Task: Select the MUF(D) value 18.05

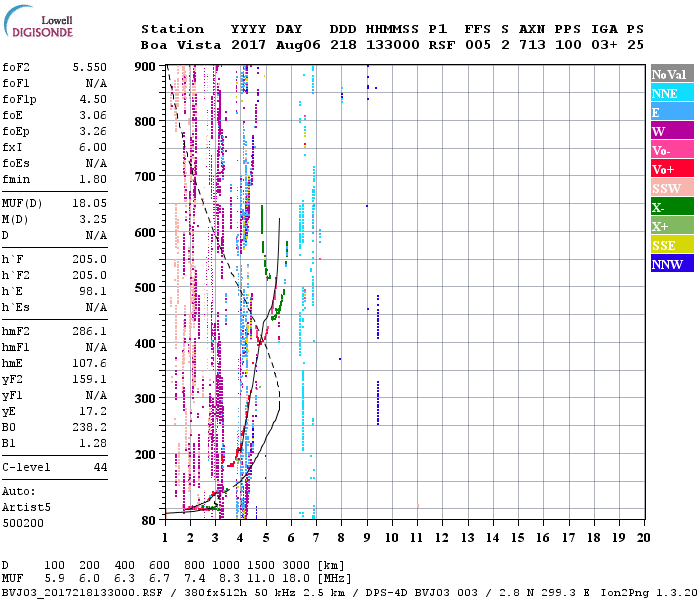Action: click(89, 203)
